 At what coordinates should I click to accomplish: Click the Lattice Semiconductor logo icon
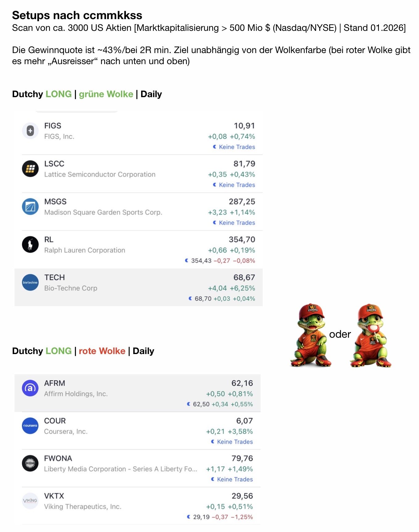click(x=30, y=169)
